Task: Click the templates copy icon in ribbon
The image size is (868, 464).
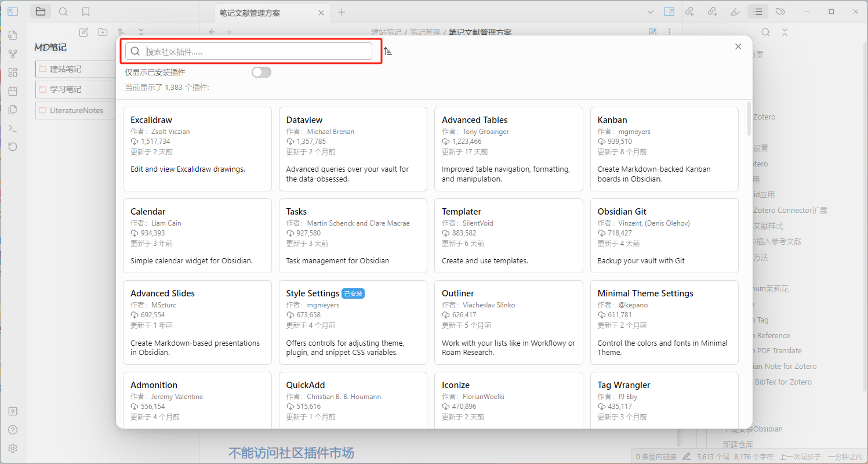Action: 13,110
